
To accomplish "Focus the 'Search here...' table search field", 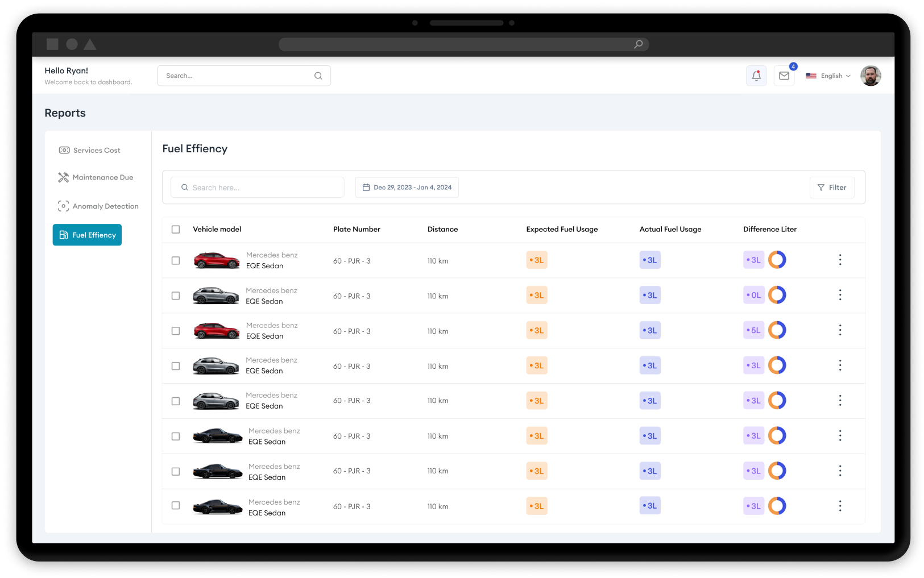I will [x=258, y=188].
